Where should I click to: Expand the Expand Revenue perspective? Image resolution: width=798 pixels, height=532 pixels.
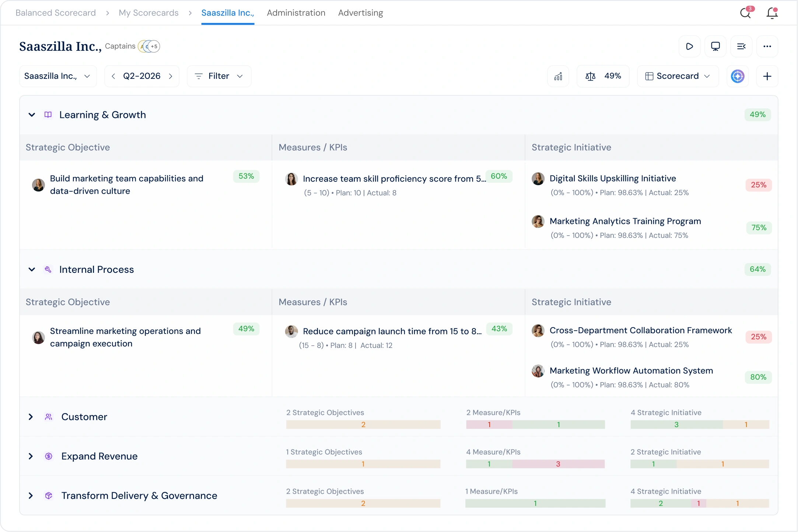[31, 456]
